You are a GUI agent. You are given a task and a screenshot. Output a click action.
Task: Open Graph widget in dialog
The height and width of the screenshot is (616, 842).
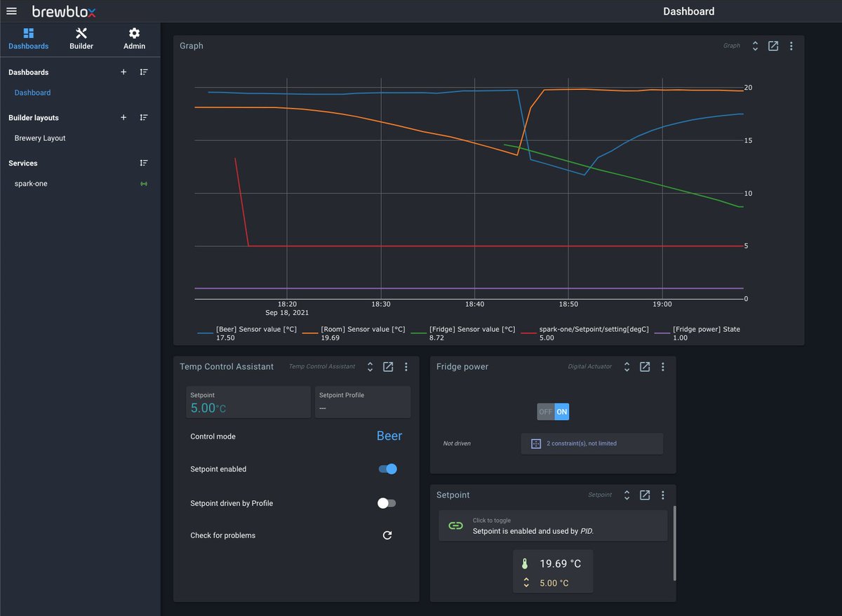coord(773,46)
